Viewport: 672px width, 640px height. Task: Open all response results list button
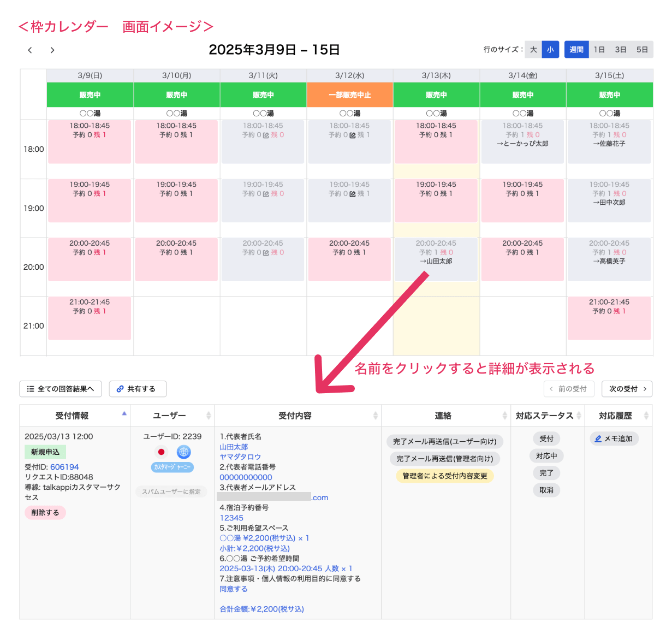61,389
